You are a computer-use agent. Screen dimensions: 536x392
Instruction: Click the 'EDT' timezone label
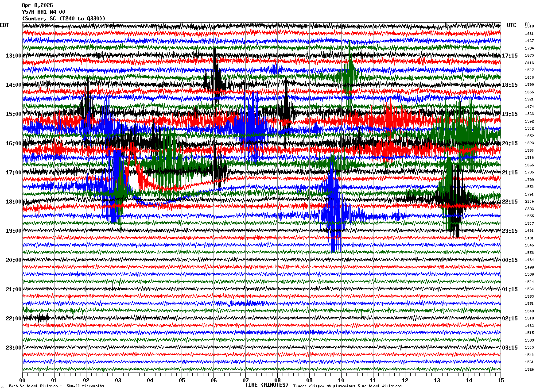4,25
